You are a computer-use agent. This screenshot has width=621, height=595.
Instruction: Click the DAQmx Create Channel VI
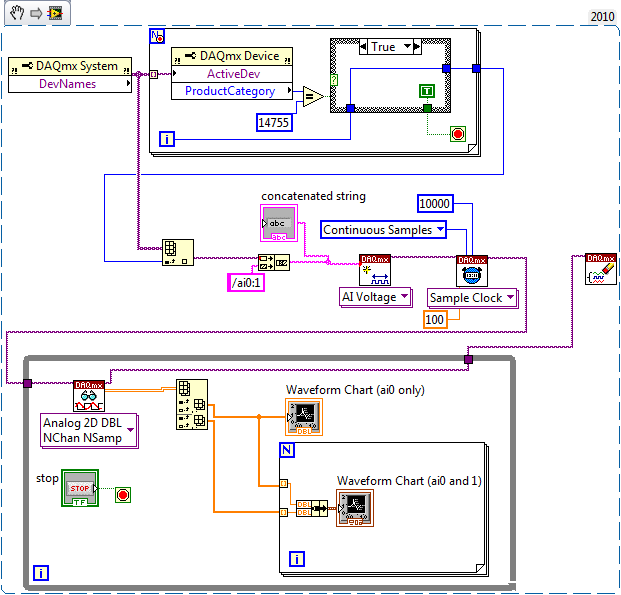pos(375,270)
